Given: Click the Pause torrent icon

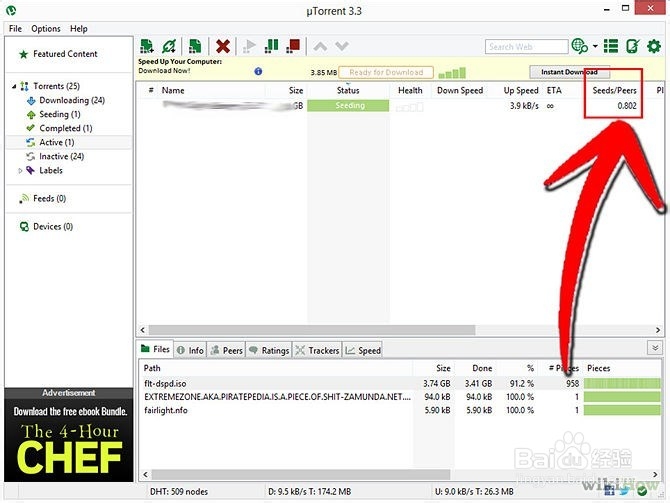Looking at the screenshot, I should point(271,46).
